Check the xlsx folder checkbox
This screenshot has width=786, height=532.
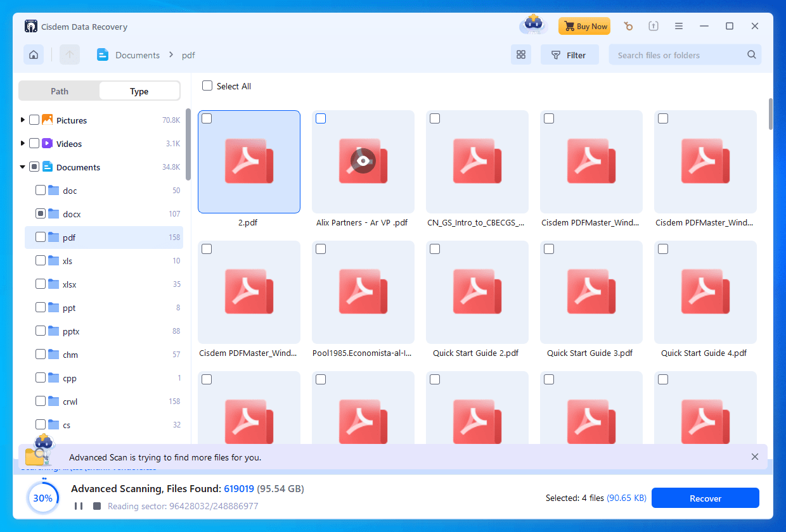pos(41,284)
